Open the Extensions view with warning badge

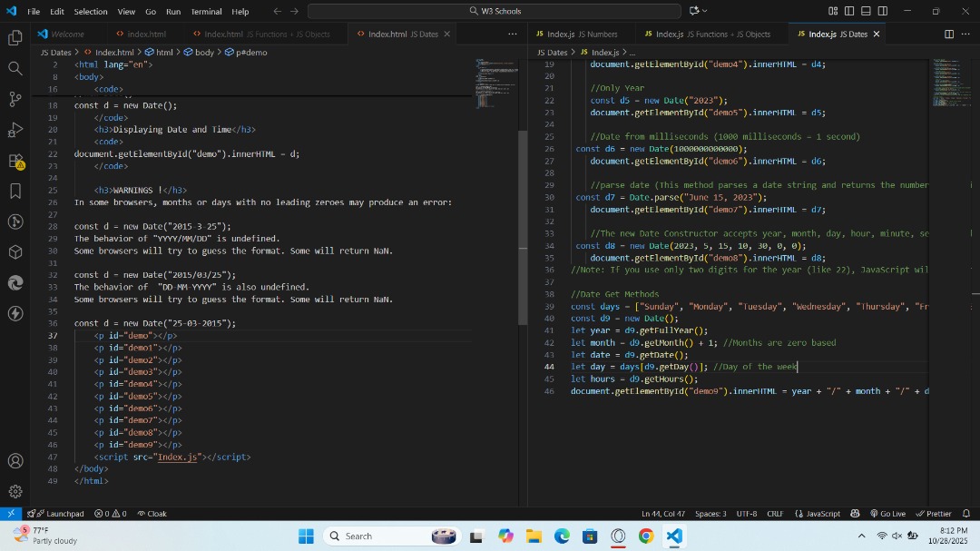pyautogui.click(x=15, y=161)
